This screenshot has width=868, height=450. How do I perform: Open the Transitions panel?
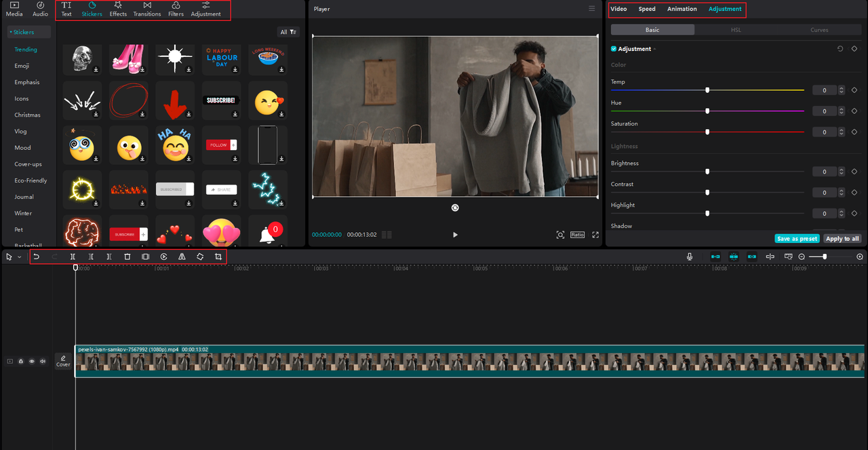tap(147, 9)
